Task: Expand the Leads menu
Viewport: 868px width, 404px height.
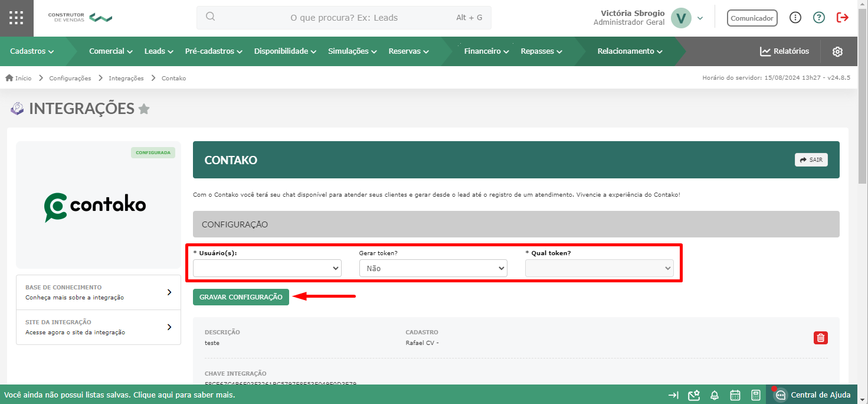Action: 159,51
